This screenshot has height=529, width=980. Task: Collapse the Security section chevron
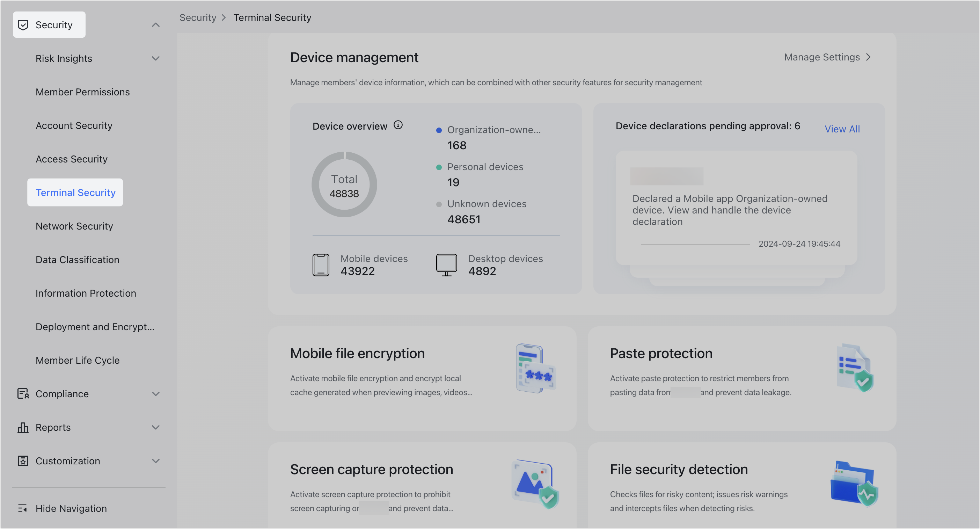[x=155, y=24]
